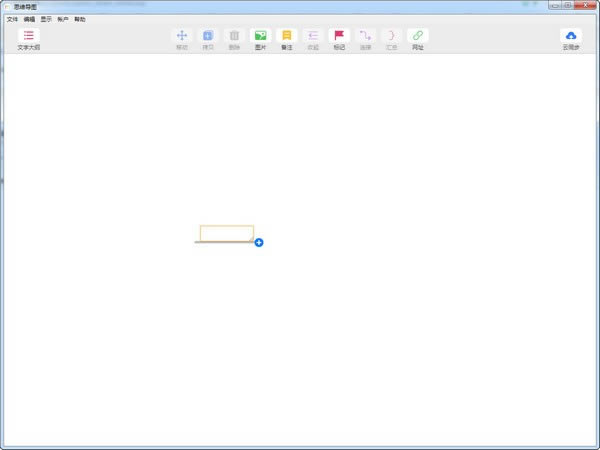Open the 编辑 menu

point(29,19)
